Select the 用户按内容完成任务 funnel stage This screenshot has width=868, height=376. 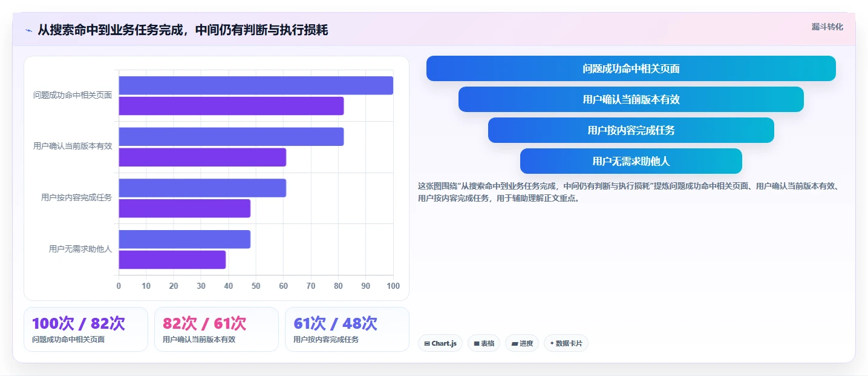631,130
